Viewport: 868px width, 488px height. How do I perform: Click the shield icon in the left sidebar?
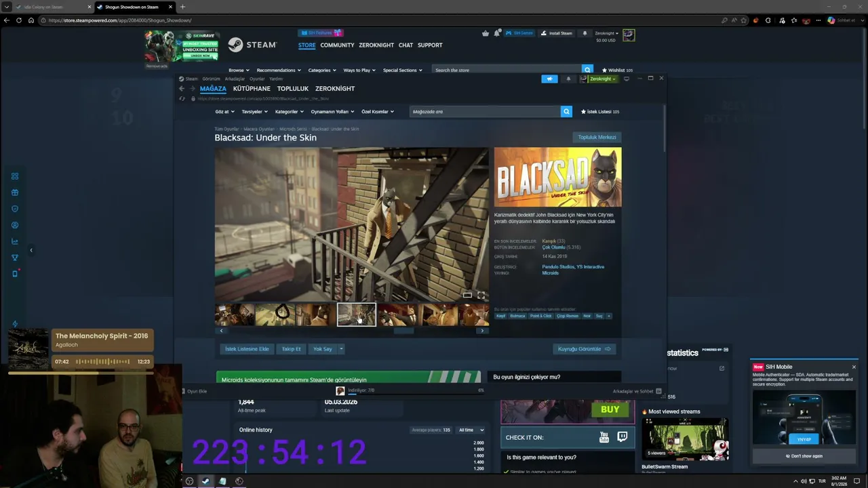[x=15, y=209]
